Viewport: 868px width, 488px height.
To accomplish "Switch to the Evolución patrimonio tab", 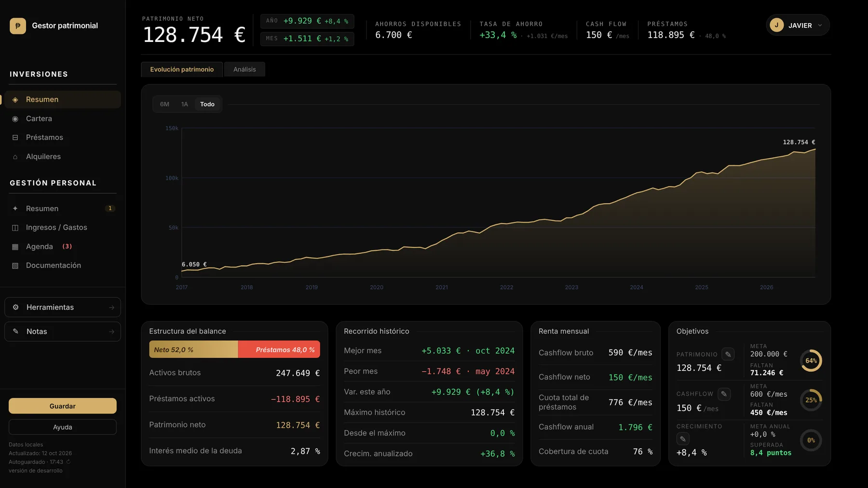I will [182, 69].
